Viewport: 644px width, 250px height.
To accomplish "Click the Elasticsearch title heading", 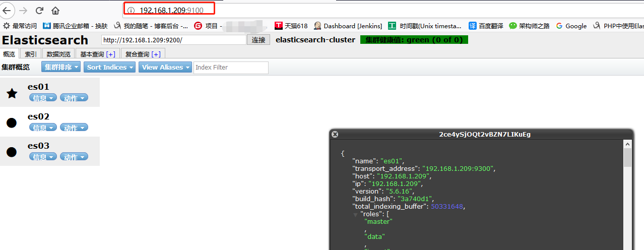I will pos(45,40).
